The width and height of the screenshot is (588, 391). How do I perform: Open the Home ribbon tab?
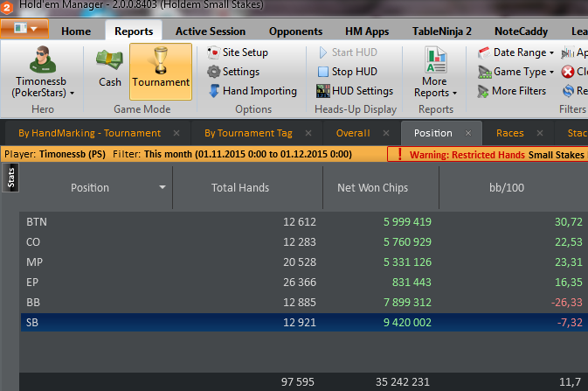click(76, 31)
